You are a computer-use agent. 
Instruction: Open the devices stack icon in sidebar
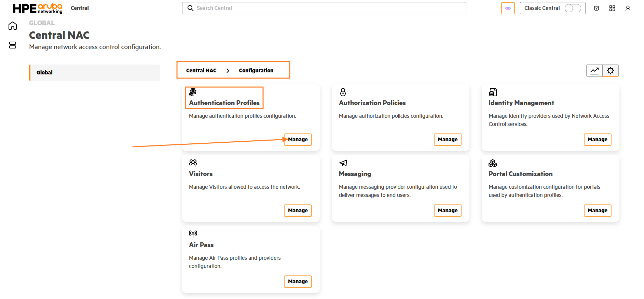click(13, 45)
